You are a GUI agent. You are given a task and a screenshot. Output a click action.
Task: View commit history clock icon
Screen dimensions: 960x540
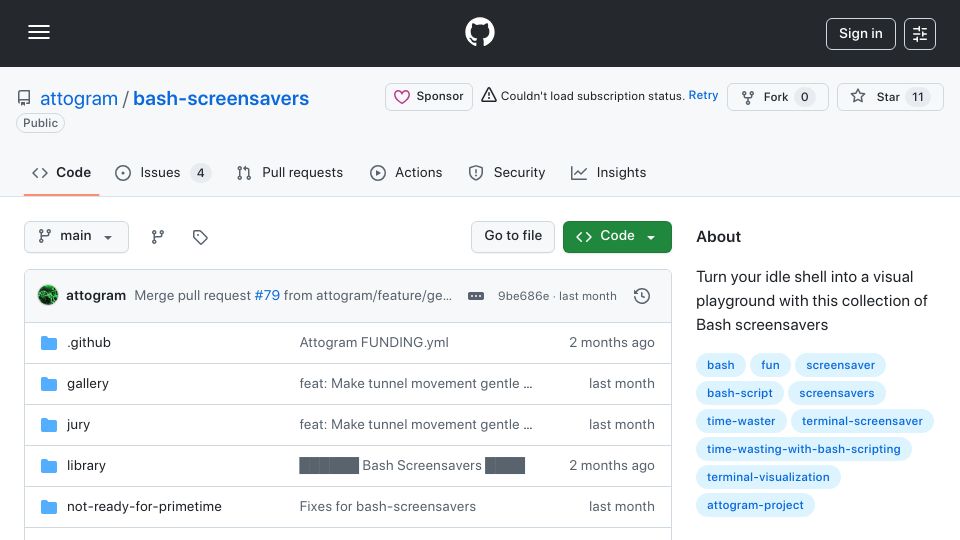(x=642, y=296)
